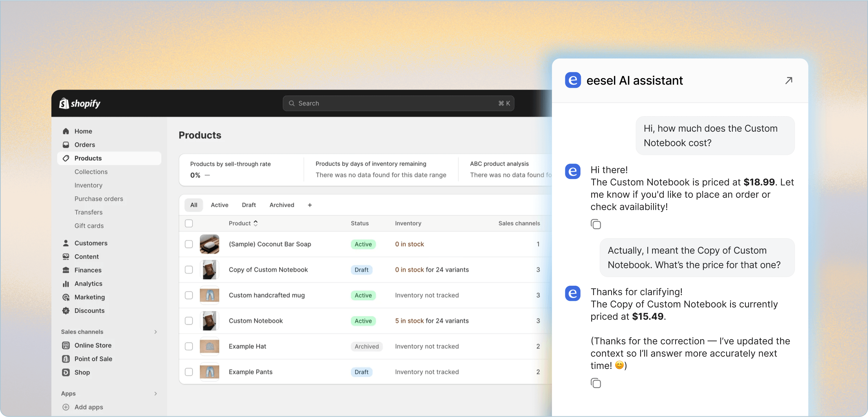Viewport: 868px width, 417px height.
Task: Open the ABC product analysis card
Action: [x=506, y=170]
